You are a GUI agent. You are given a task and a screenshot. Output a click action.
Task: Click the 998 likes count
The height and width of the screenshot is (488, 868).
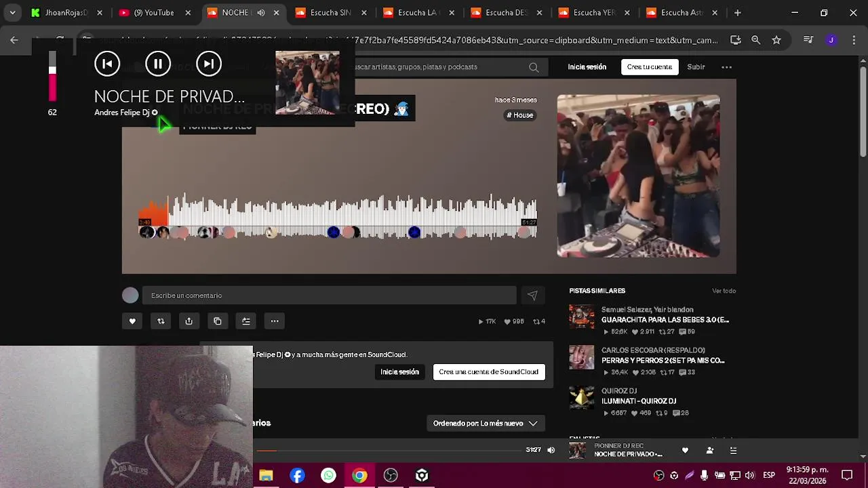click(514, 321)
